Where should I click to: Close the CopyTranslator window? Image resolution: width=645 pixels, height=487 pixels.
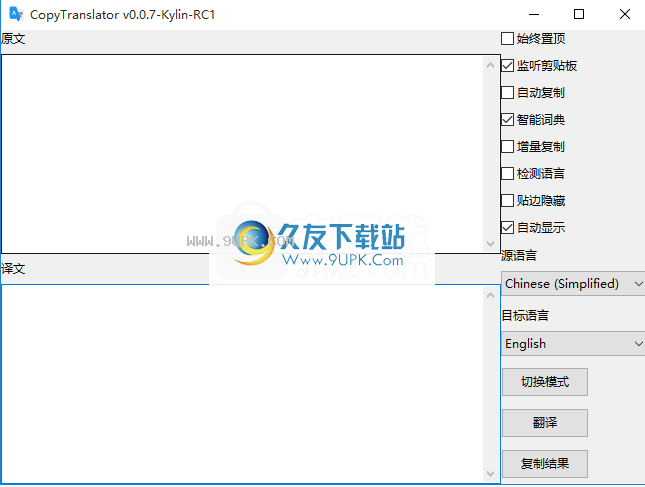[x=624, y=14]
